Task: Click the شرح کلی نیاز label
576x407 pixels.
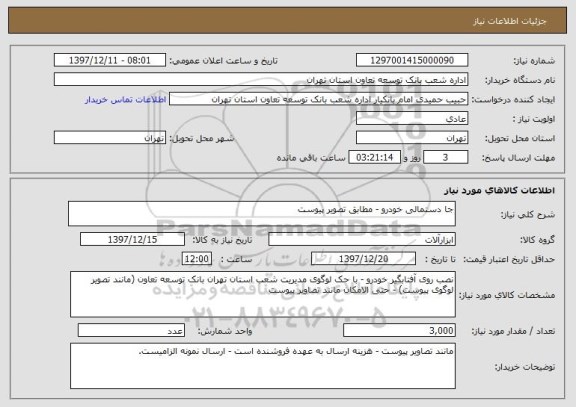Action: coord(528,215)
